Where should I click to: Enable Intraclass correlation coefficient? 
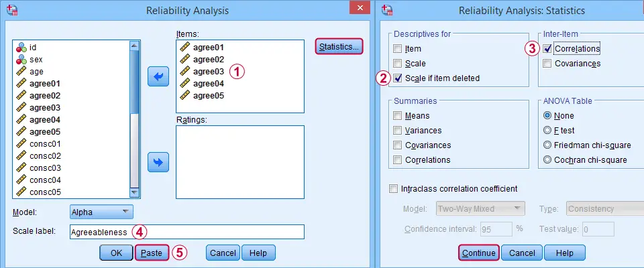coord(394,188)
